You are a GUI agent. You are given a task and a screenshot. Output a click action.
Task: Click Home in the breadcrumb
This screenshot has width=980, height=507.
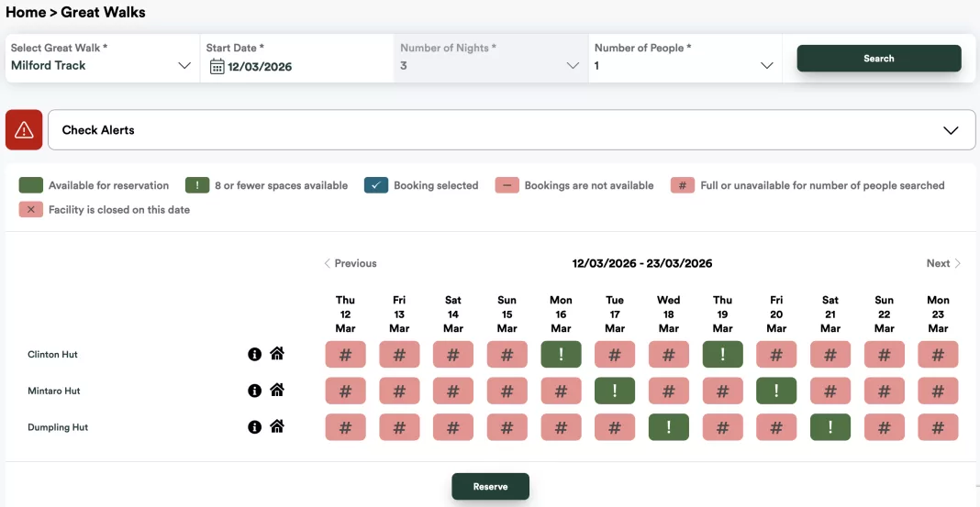(26, 12)
